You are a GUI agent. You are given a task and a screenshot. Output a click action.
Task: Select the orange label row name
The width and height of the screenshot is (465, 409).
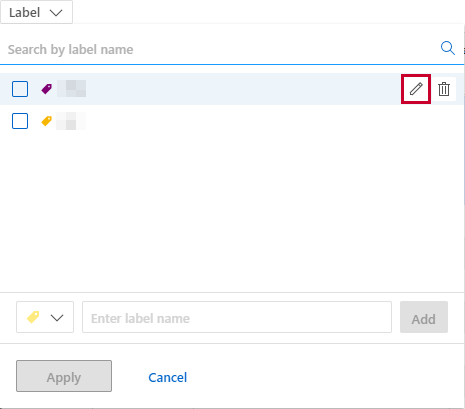point(71,121)
